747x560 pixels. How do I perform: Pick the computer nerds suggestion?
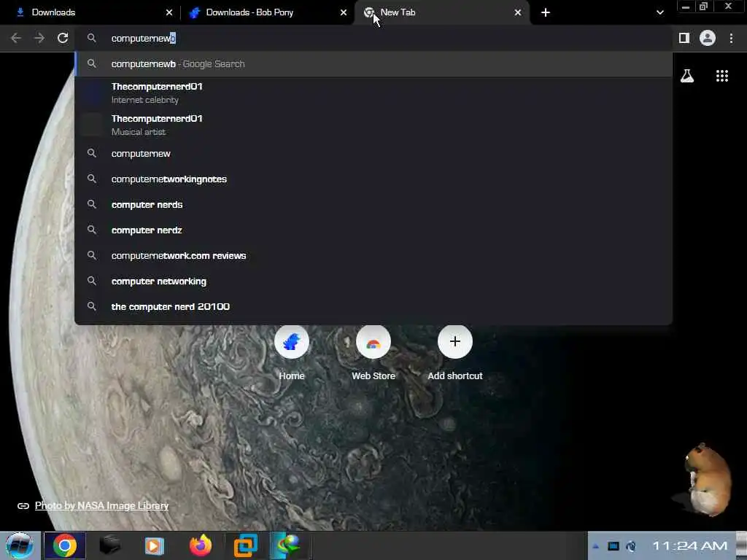click(374, 204)
